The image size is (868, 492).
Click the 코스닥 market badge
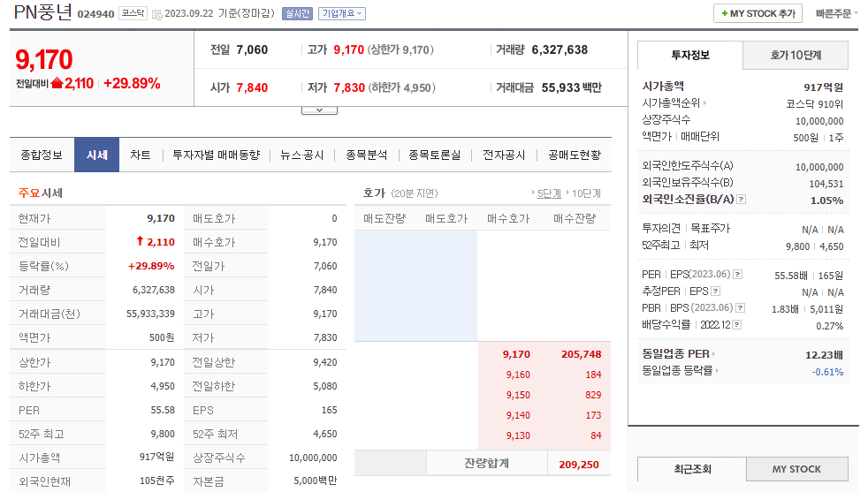pyautogui.click(x=133, y=13)
